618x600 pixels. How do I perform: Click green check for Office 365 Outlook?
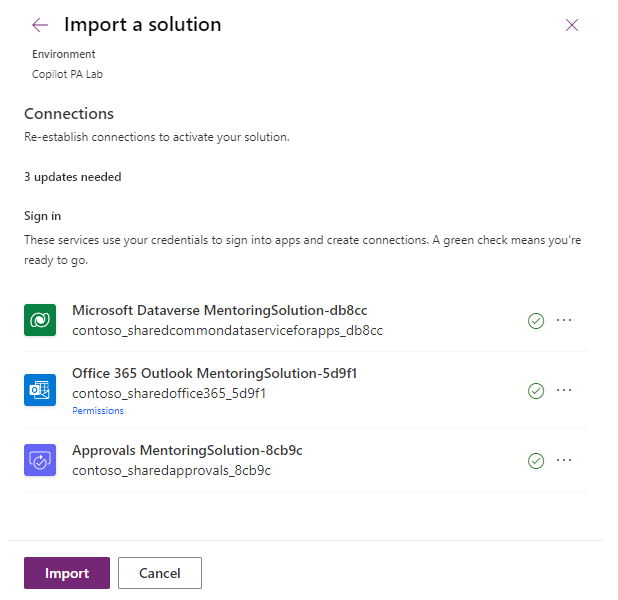[x=536, y=391]
